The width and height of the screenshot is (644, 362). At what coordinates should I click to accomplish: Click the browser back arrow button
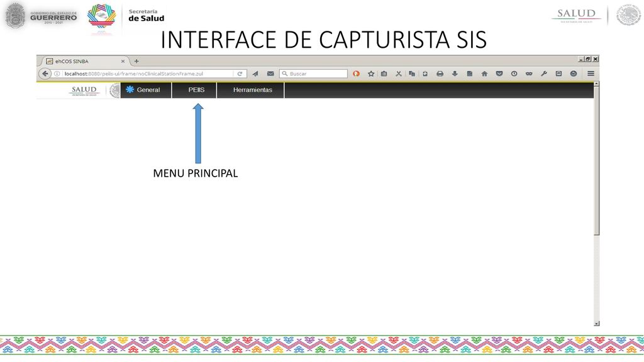point(45,74)
